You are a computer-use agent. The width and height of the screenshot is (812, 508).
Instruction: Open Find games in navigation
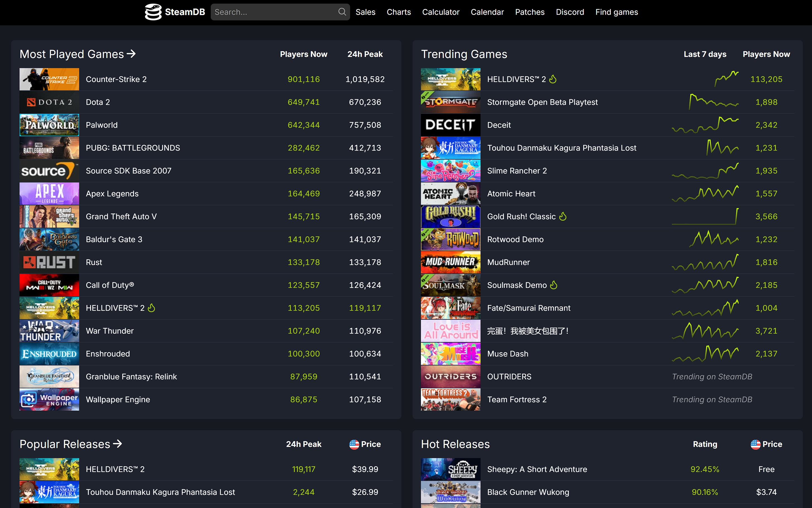(x=616, y=12)
